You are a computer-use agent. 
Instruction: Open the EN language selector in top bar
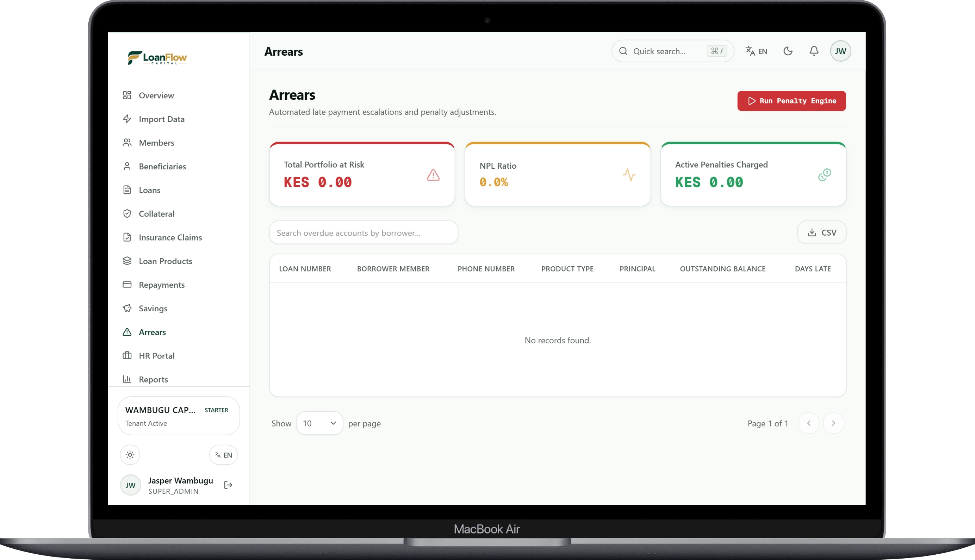pyautogui.click(x=756, y=51)
